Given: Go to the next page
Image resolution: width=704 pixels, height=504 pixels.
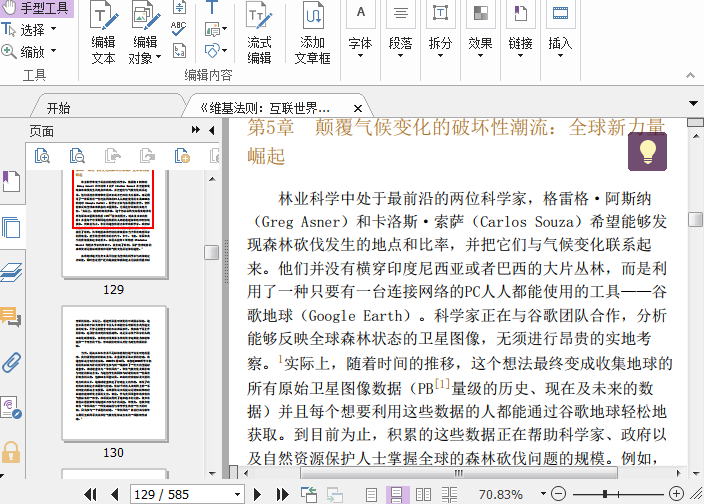Looking at the screenshot, I should (x=258, y=494).
